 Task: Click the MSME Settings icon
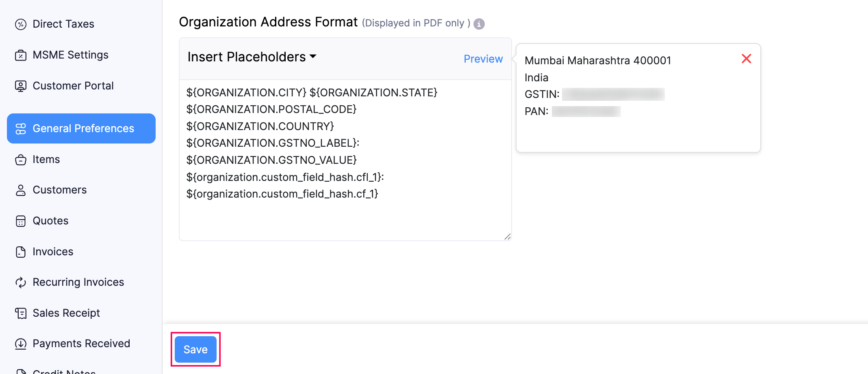(x=21, y=55)
